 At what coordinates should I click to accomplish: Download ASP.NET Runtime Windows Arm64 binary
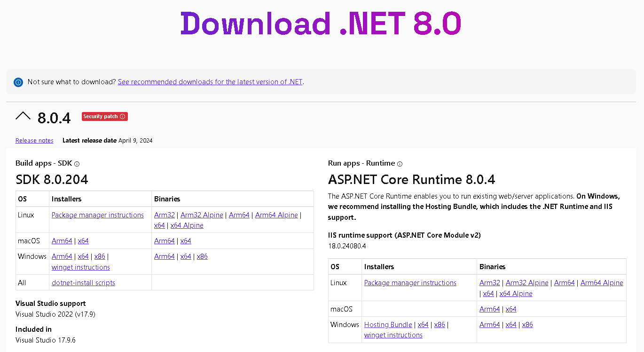pos(490,325)
